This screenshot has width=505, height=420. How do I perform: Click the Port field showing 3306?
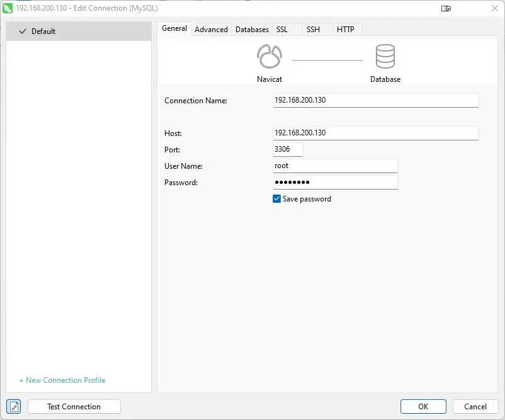tap(288, 149)
